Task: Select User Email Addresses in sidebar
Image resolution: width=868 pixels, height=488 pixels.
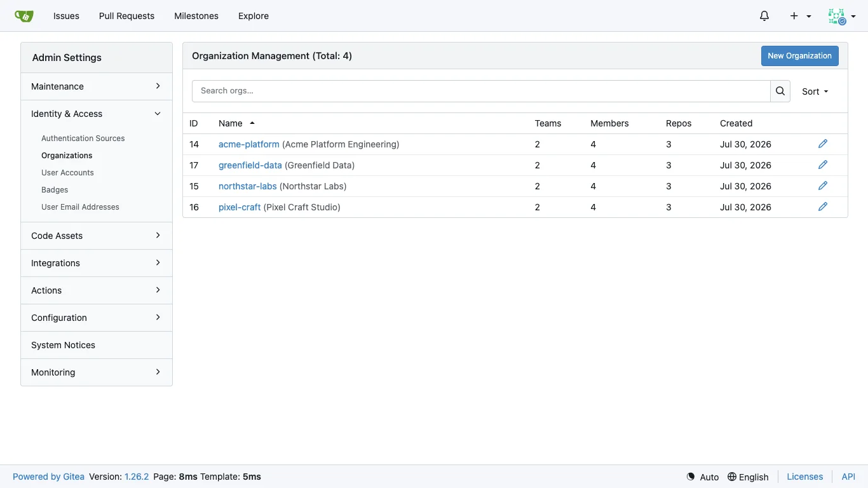Action: (80, 207)
